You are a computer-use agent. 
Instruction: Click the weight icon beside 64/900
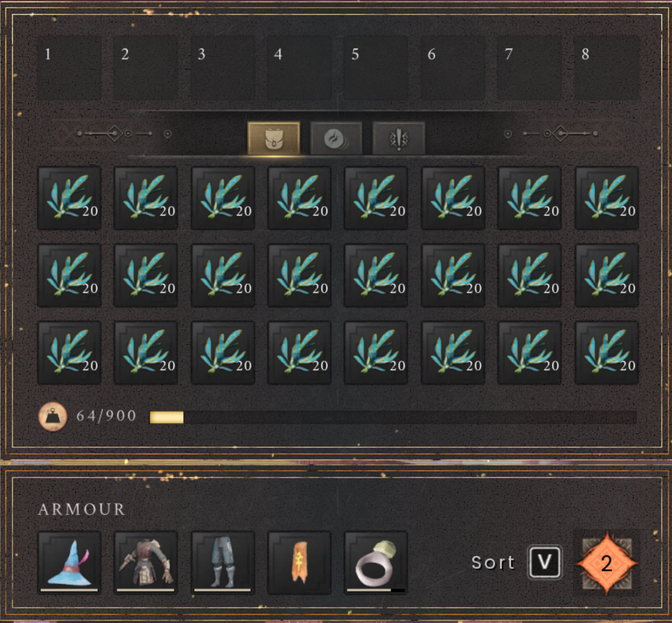coord(53,417)
